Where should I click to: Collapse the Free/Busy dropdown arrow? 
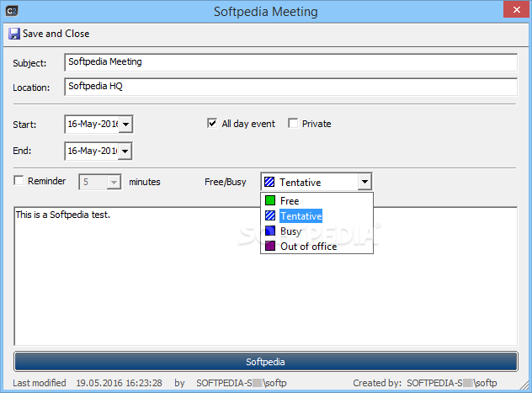(364, 182)
